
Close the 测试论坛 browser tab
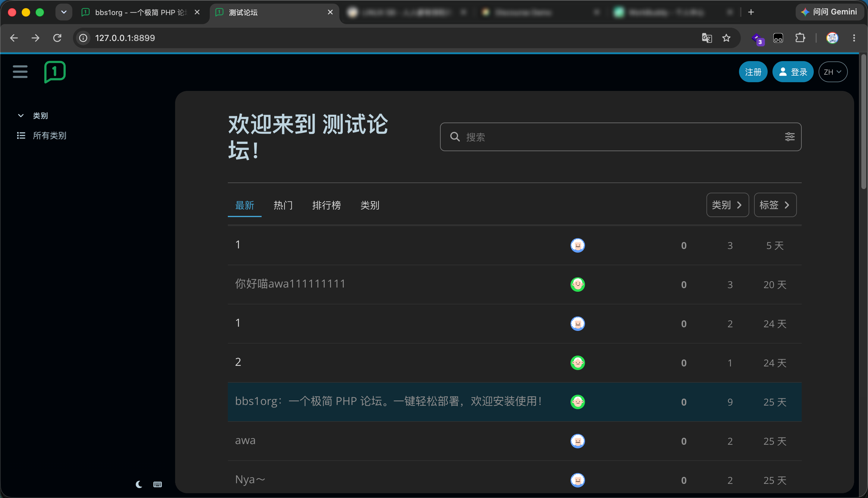pyautogui.click(x=330, y=12)
